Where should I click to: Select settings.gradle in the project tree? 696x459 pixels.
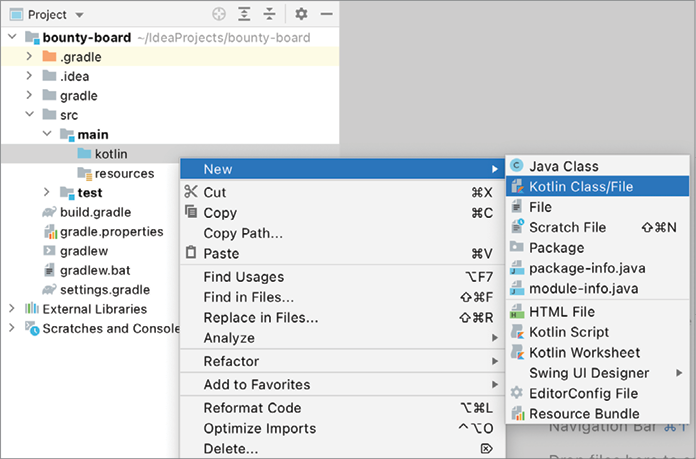click(x=104, y=289)
